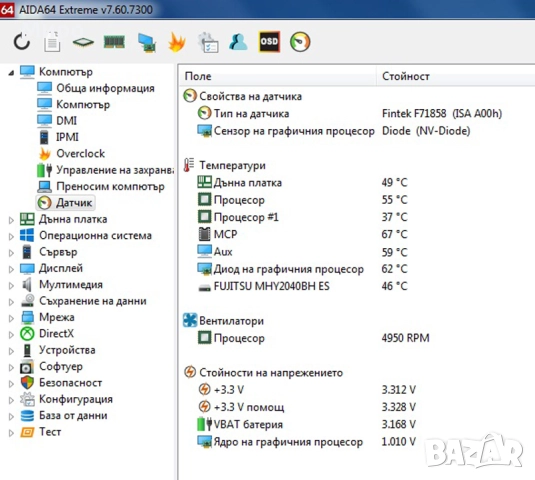Screen dimensions: 535x480
Task: Open the DMI tree item
Action: tap(57, 121)
